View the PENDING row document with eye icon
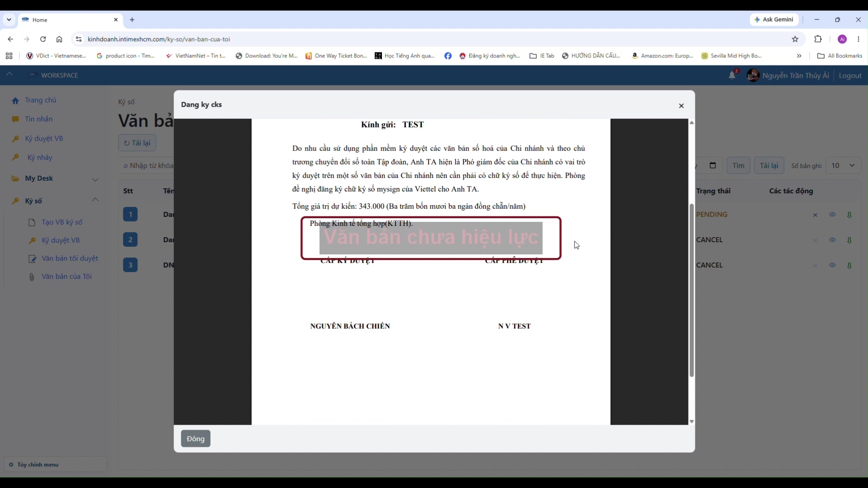 click(832, 215)
